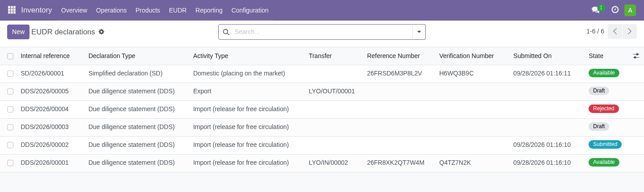
Task: Sort by Transfer column header
Action: 320,56
